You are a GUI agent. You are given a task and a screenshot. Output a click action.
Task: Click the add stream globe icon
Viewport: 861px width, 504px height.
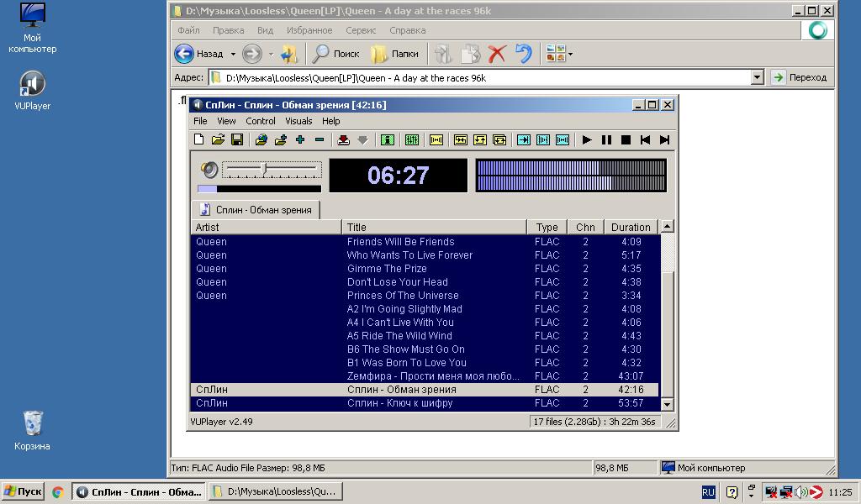coord(261,139)
